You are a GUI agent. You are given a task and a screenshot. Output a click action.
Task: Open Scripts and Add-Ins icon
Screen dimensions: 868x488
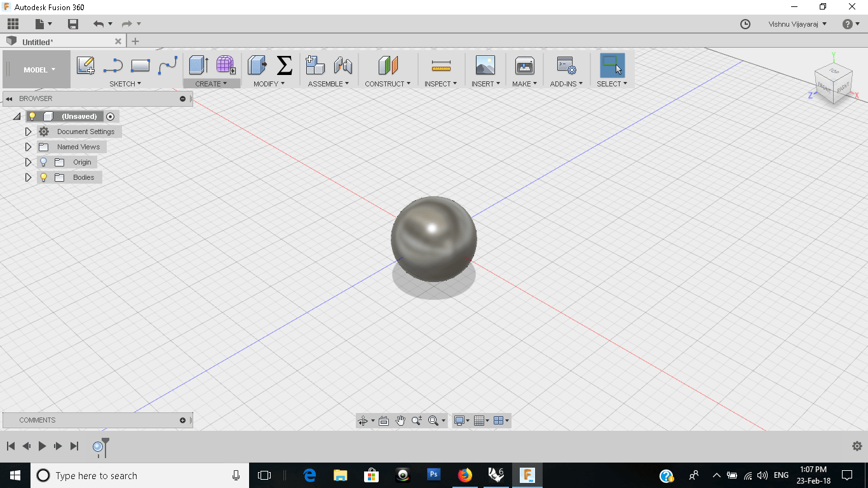click(566, 65)
